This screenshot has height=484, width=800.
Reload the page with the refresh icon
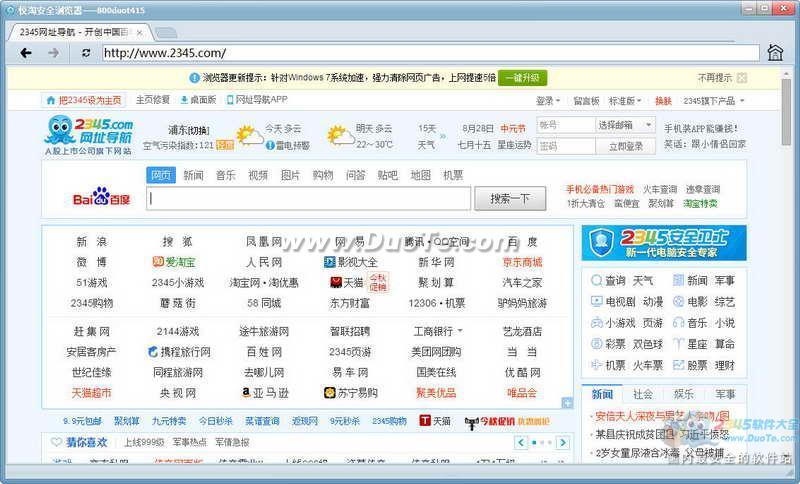point(86,53)
